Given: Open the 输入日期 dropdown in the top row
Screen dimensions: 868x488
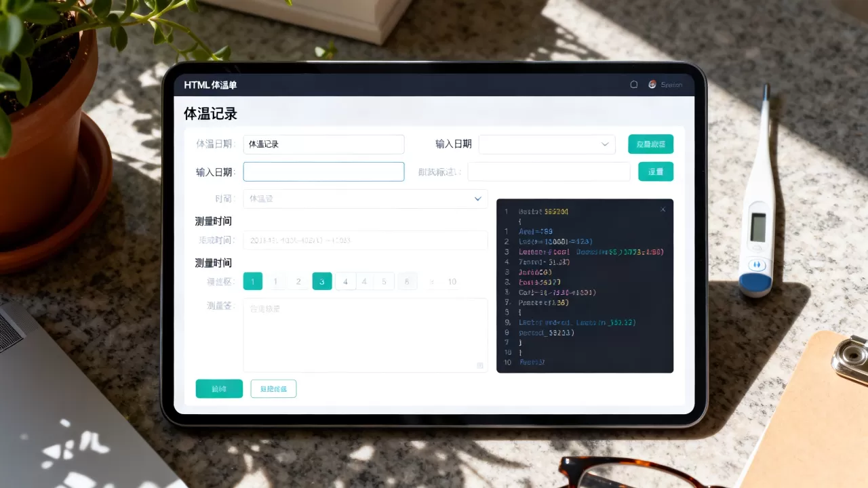Looking at the screenshot, I should [x=547, y=144].
